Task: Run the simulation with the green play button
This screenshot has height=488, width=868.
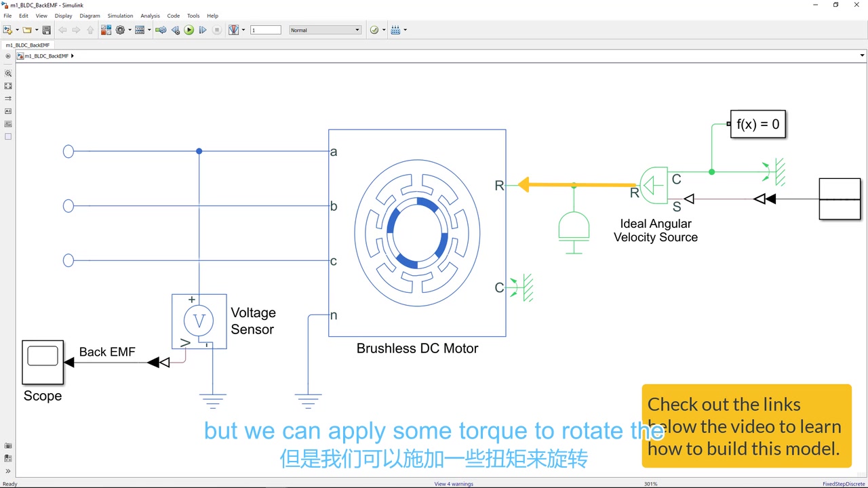Action: [189, 29]
